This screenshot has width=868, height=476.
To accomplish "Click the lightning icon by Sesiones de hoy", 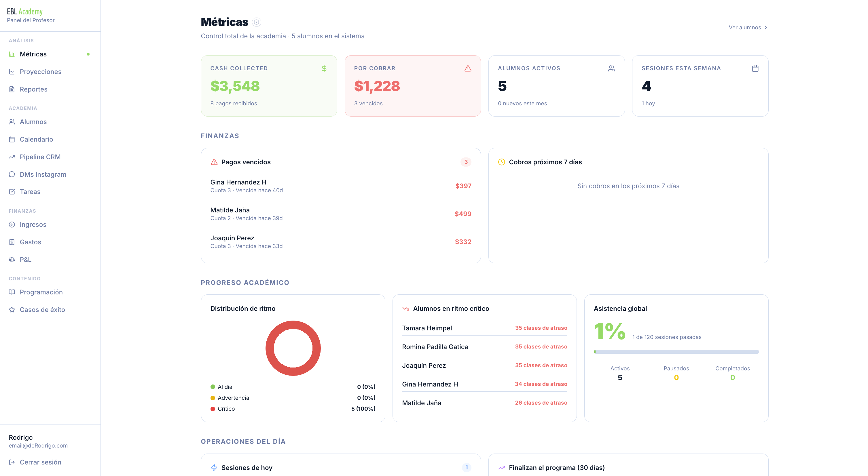I will click(214, 468).
